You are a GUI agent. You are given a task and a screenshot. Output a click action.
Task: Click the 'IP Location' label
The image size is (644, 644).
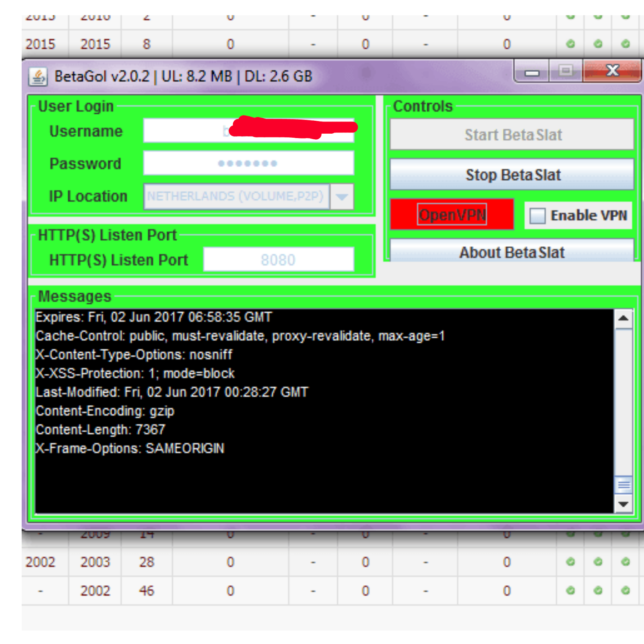click(88, 196)
